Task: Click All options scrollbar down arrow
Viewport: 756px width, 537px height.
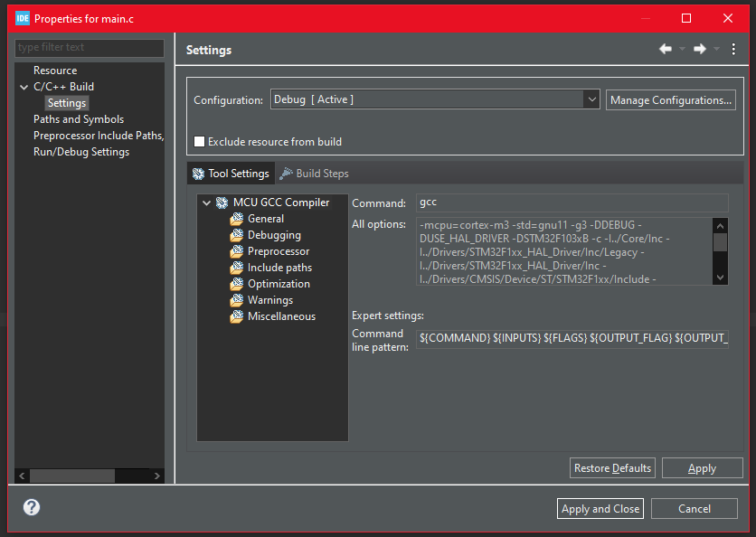Action: (x=720, y=278)
